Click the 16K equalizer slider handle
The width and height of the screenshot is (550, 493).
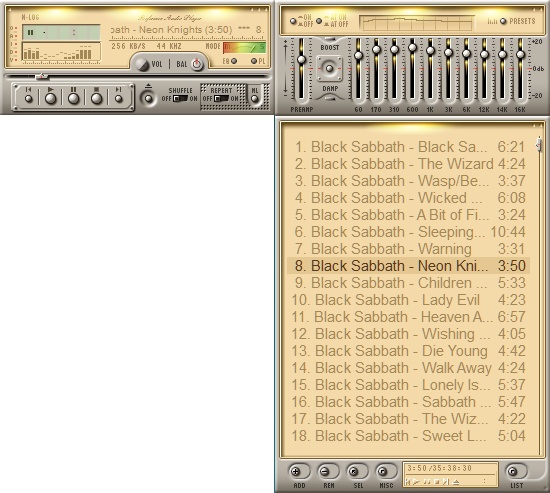521,54
